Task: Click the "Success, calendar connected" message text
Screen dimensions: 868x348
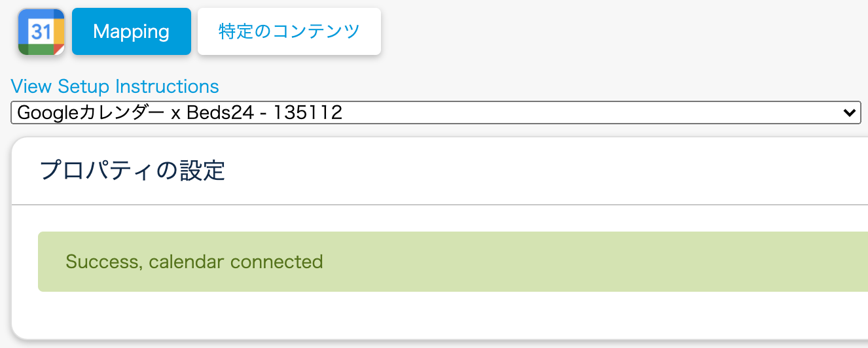Action: click(194, 262)
